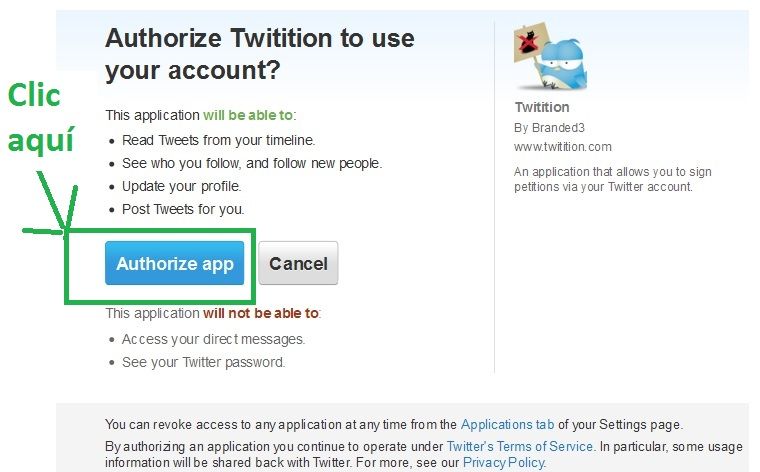Image resolution: width=760 pixels, height=472 pixels.
Task: Click the green 'will be able to' text
Action: pyautogui.click(x=248, y=115)
